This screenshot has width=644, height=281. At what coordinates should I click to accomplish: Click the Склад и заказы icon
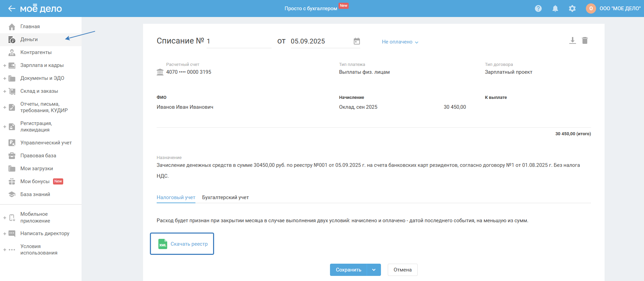coord(12,91)
